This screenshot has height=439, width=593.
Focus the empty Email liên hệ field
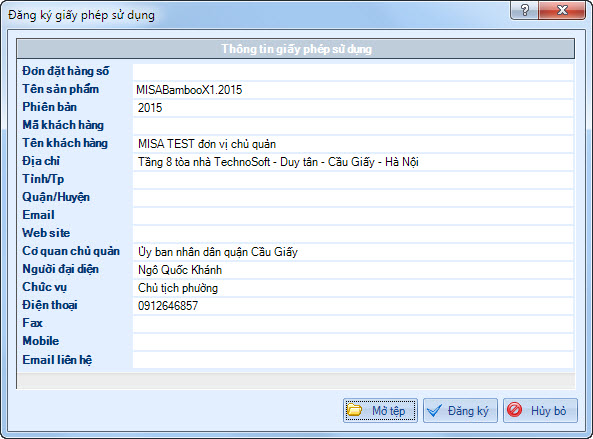point(353,360)
